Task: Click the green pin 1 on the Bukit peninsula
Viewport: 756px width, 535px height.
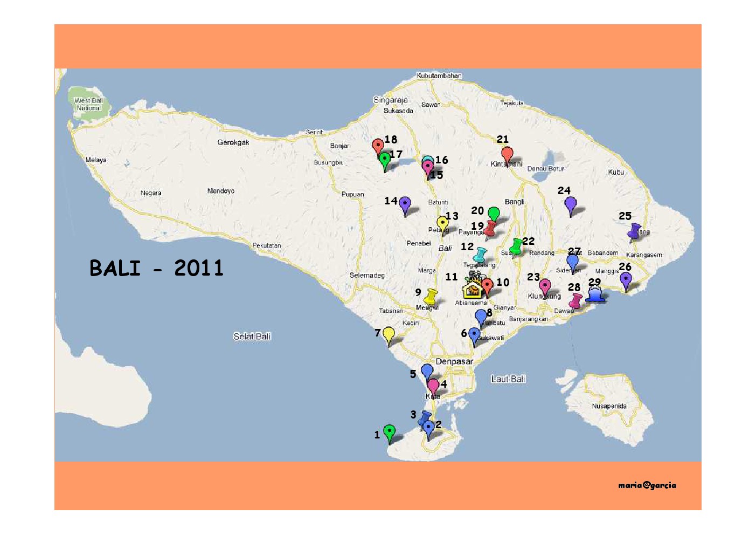Action: click(390, 431)
